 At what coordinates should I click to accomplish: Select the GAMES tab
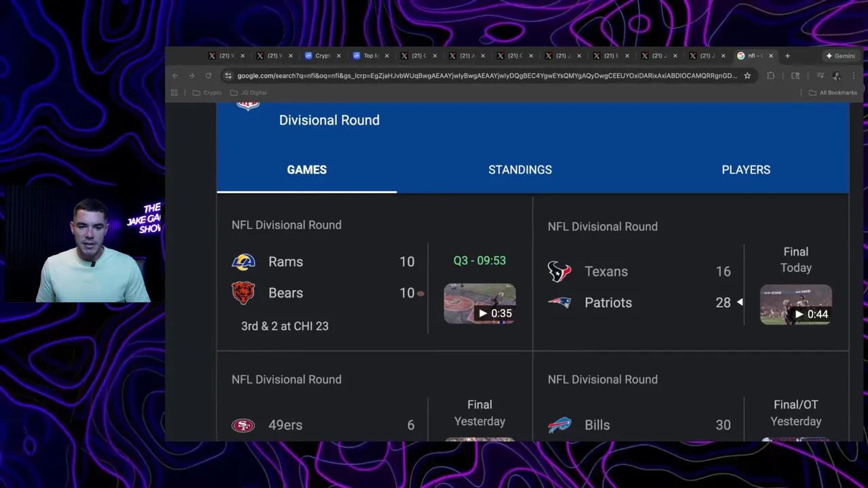pyautogui.click(x=307, y=170)
